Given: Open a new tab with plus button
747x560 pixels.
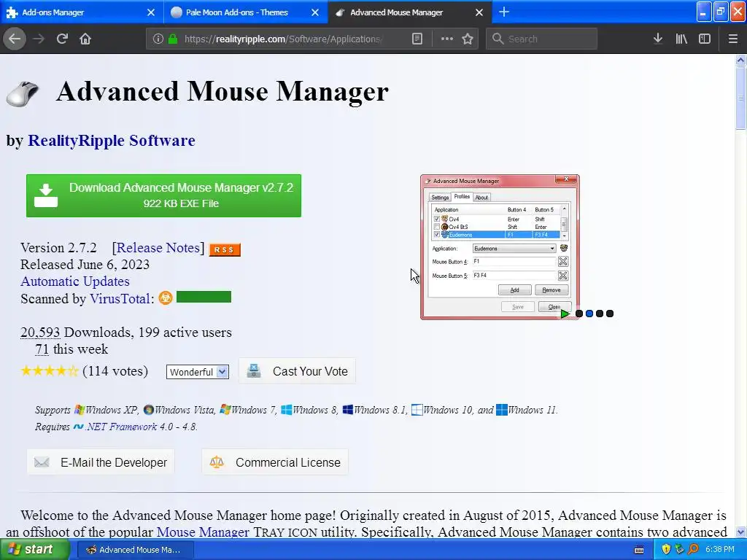Looking at the screenshot, I should [x=504, y=12].
